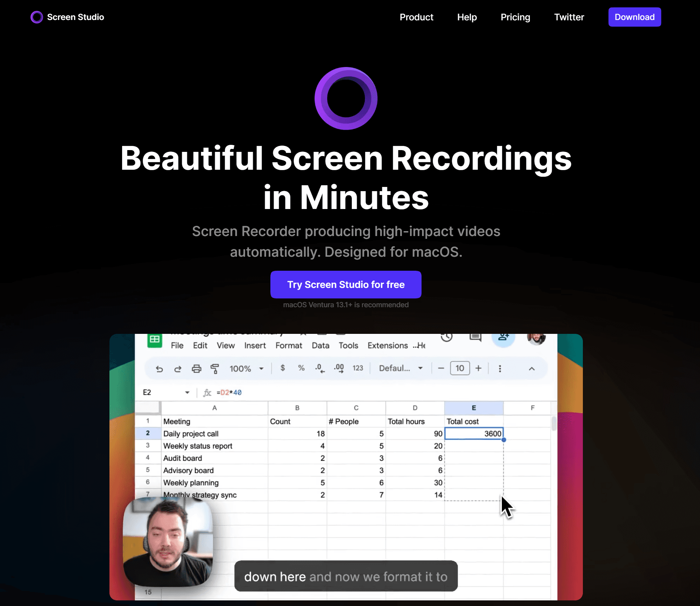Click the percent format icon
Image resolution: width=700 pixels, height=606 pixels.
point(301,368)
